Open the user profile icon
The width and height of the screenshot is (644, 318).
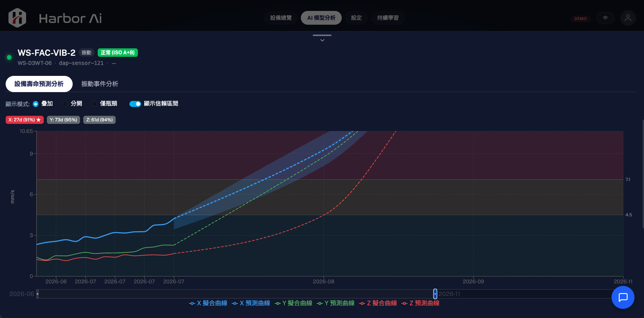(x=628, y=18)
